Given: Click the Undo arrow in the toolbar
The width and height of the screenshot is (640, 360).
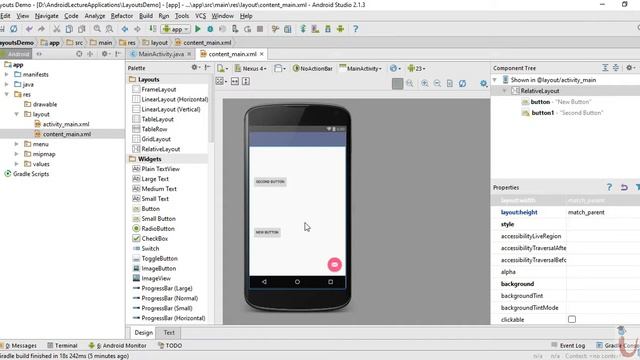Looking at the screenshot, I should coord(29,29).
